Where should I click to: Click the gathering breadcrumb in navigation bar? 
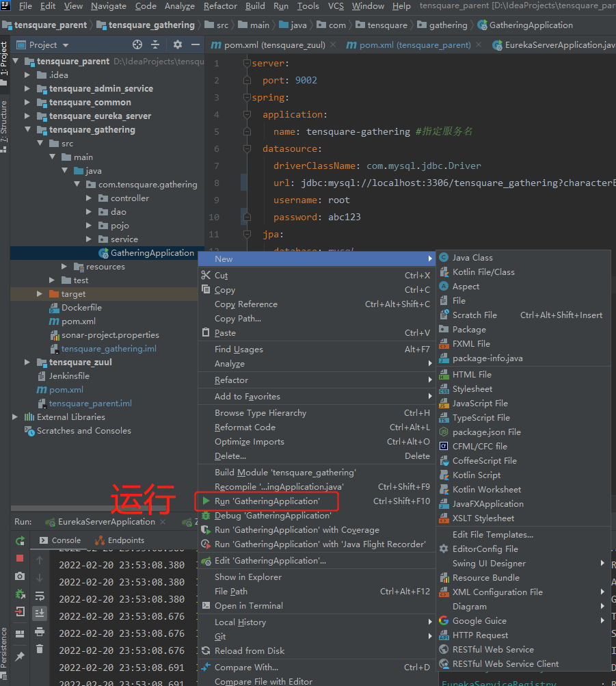point(442,25)
